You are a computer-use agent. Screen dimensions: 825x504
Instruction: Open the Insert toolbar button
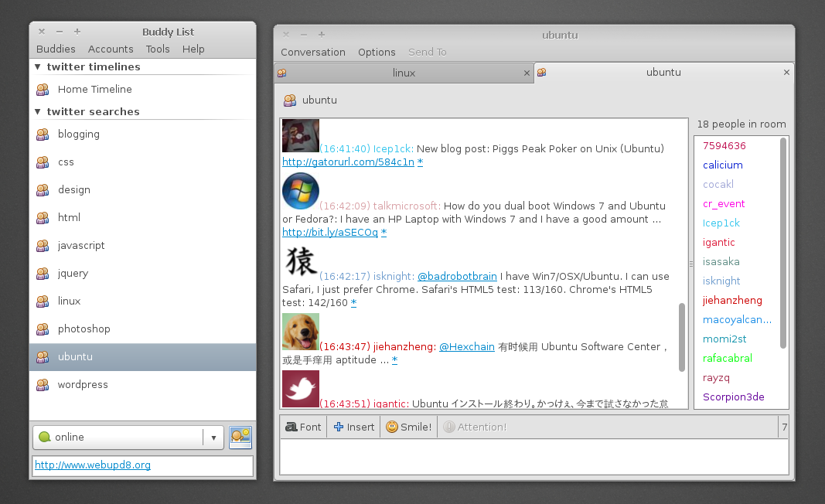tap(354, 427)
